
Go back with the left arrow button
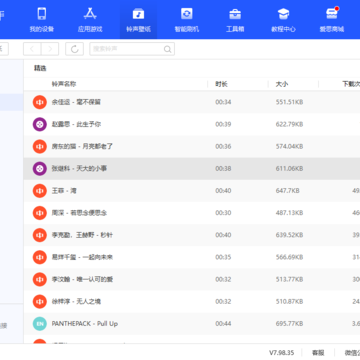coord(32,49)
